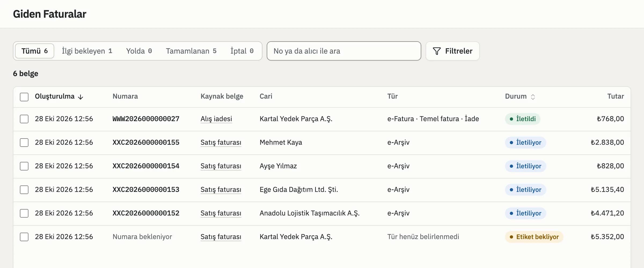Select the Numara bekleniyor row checkbox
This screenshot has height=268, width=644.
[x=24, y=237]
